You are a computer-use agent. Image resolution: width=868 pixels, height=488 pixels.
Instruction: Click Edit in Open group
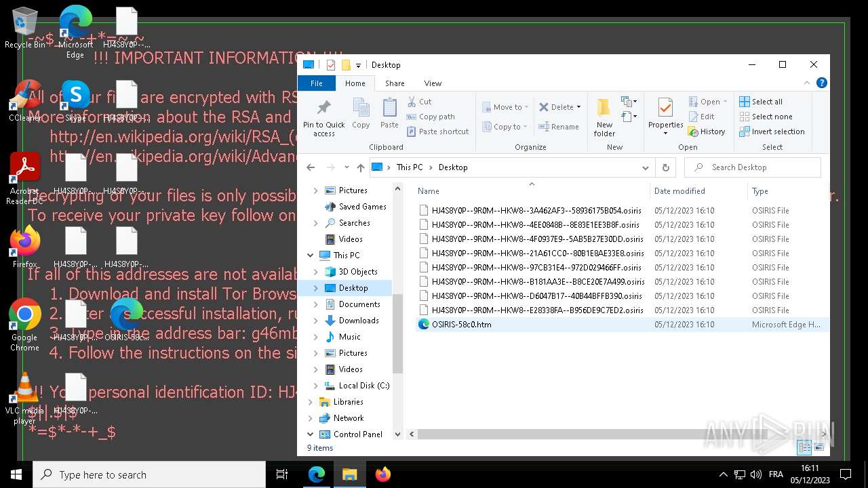tap(702, 117)
